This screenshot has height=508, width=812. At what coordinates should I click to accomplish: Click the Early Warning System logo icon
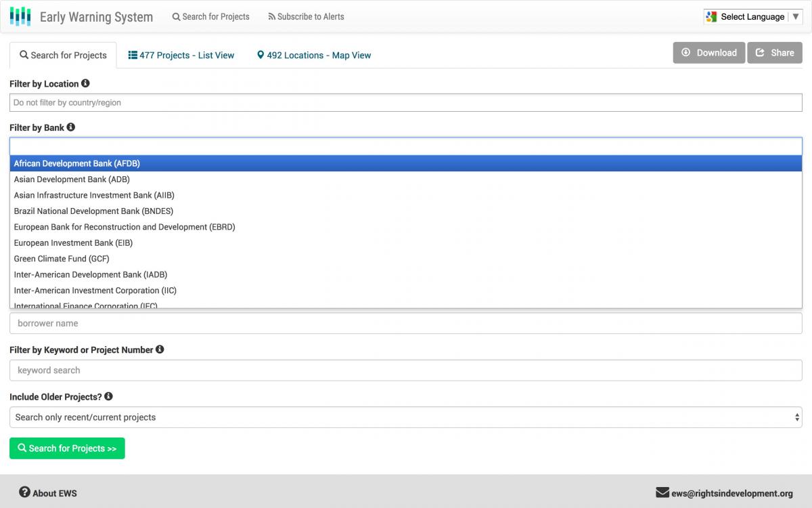(20, 16)
